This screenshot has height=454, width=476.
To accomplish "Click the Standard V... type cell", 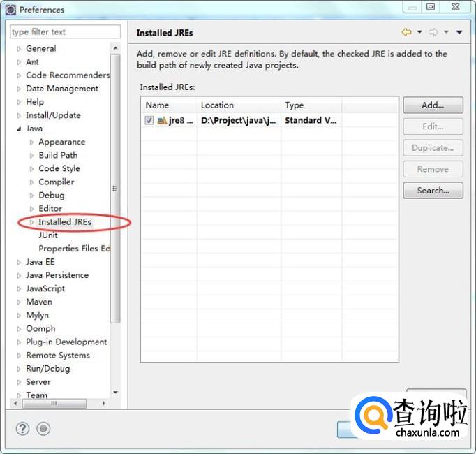I will pos(311,121).
